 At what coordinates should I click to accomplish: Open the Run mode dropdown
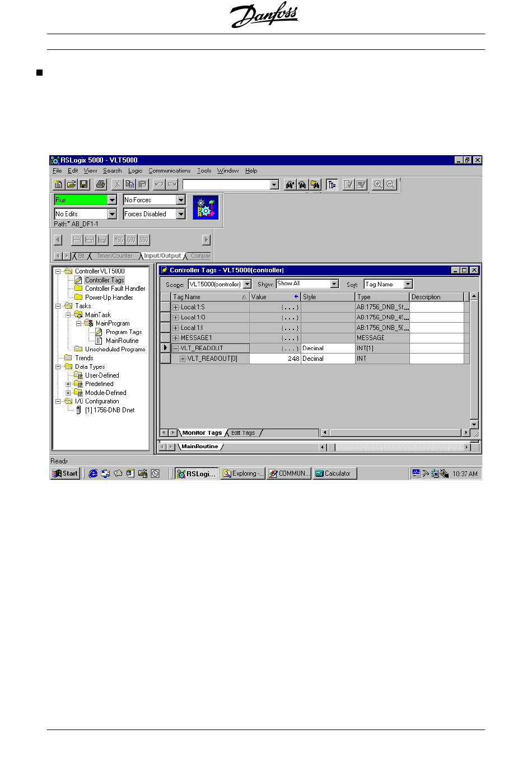click(x=112, y=200)
